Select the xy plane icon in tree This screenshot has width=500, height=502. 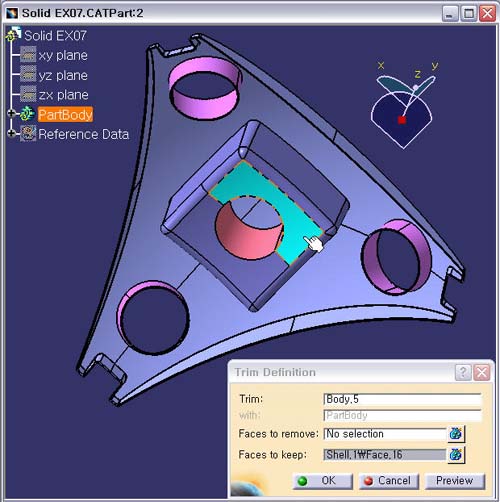pyautogui.click(x=28, y=55)
